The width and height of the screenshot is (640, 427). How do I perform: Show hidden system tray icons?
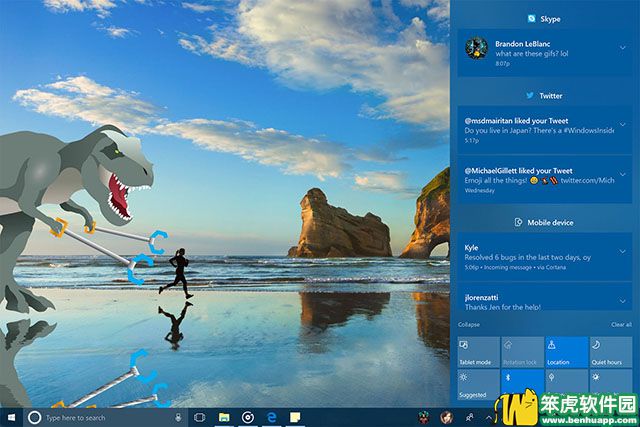pyautogui.click(x=489, y=417)
